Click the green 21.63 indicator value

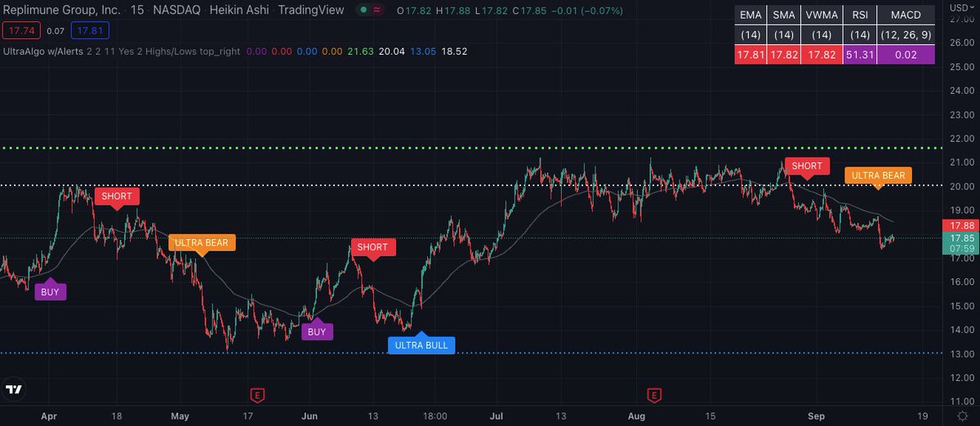[359, 51]
